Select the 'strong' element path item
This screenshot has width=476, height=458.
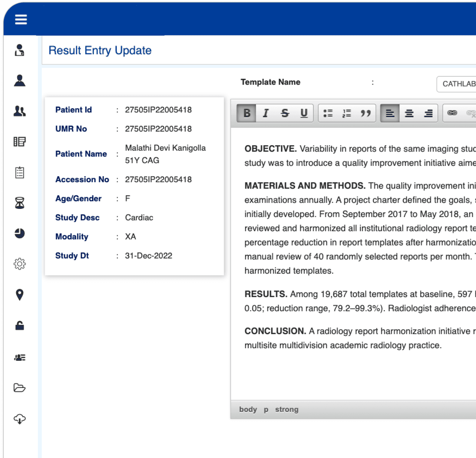(287, 410)
